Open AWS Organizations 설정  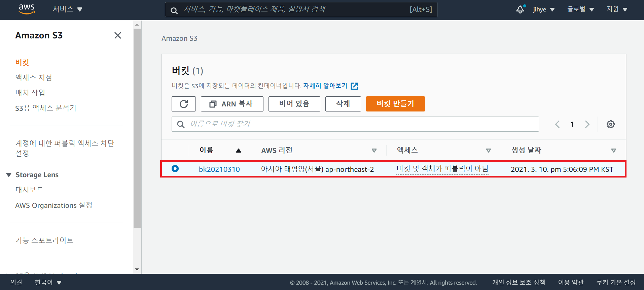pos(54,205)
